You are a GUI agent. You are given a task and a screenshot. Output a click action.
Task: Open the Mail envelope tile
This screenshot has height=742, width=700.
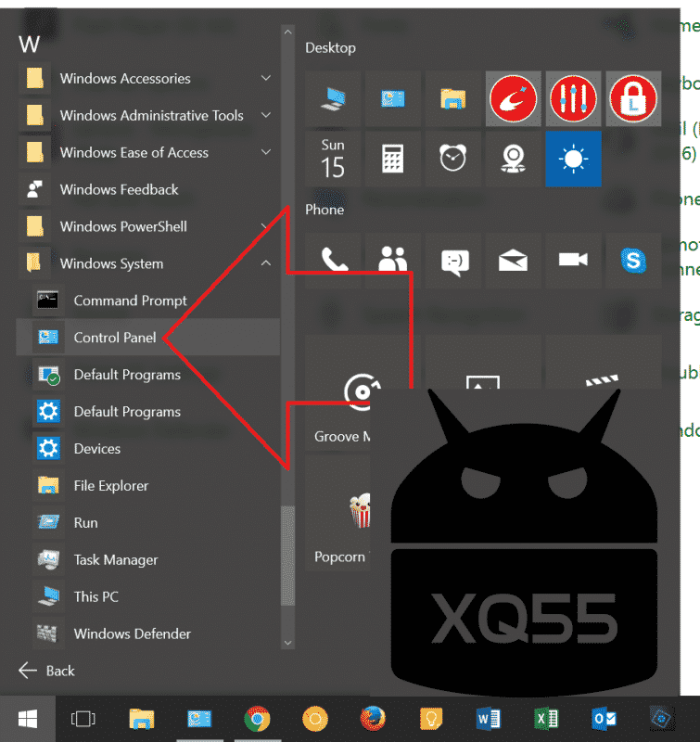pyautogui.click(x=513, y=261)
